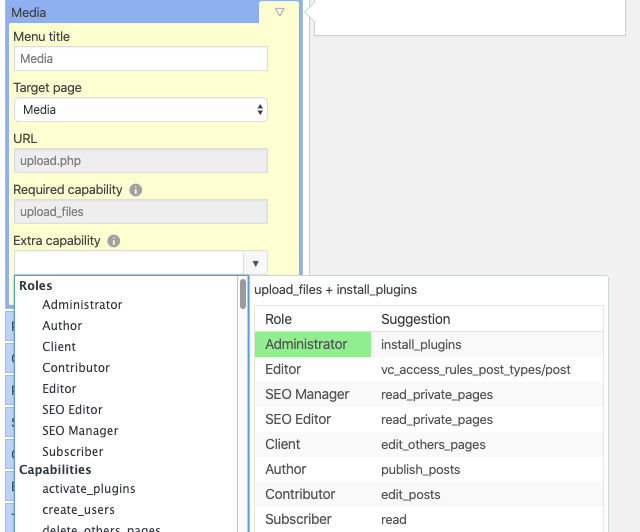This screenshot has height=532, width=640.
Task: Click edit_others_pages suggestion for Client
Action: (x=433, y=444)
